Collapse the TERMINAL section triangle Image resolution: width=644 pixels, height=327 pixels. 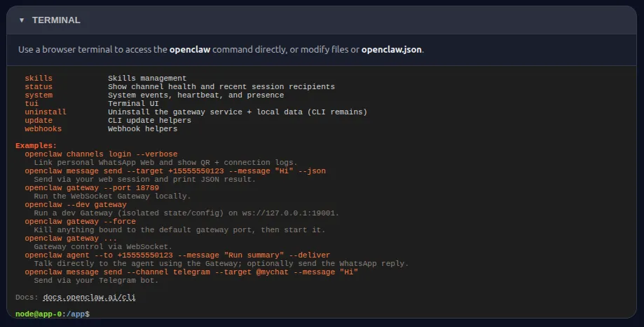[22, 20]
